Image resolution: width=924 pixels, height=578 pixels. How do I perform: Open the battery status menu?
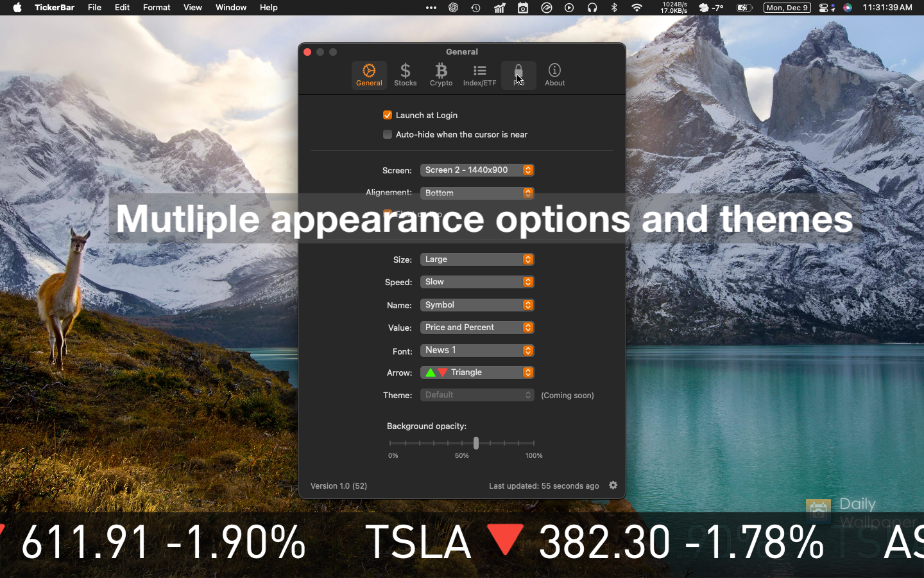click(744, 8)
